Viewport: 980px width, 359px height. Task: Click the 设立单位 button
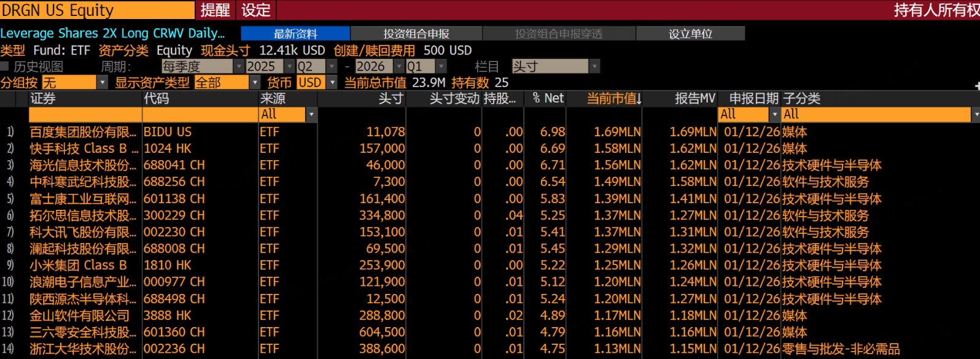point(690,34)
